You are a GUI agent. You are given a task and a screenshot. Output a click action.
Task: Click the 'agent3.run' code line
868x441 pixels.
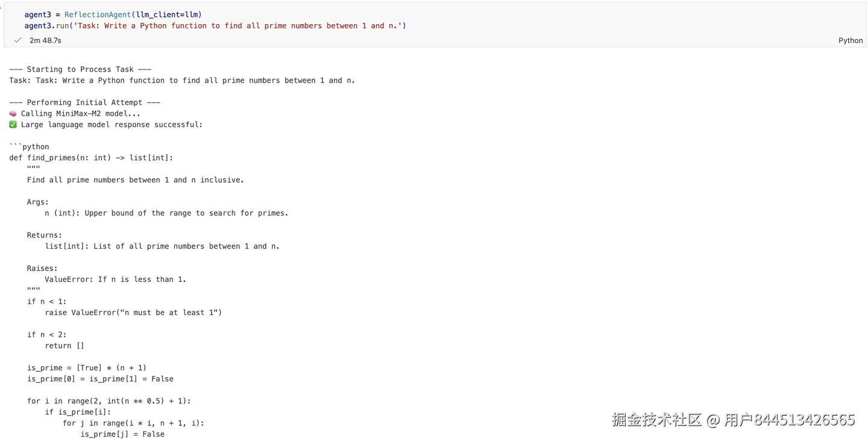pos(215,25)
